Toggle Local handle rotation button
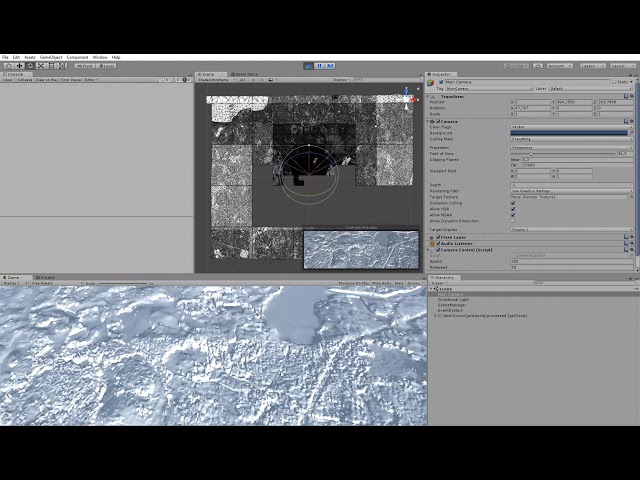This screenshot has height=480, width=640. (107, 66)
